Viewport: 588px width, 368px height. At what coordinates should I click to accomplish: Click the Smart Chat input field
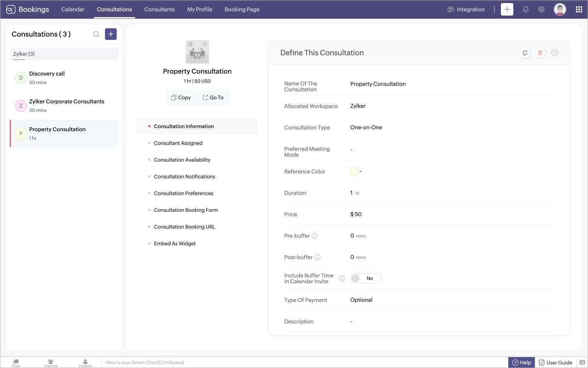pyautogui.click(x=305, y=363)
